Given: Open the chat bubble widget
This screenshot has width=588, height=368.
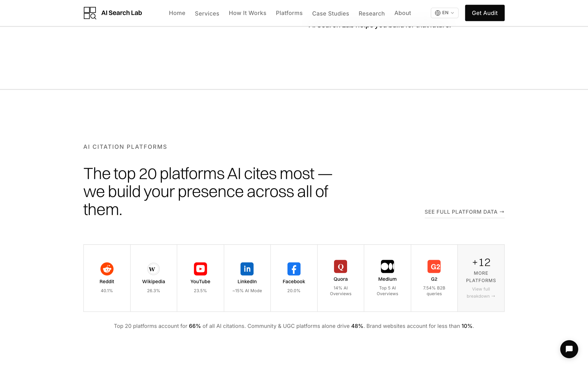Looking at the screenshot, I should click(x=569, y=349).
